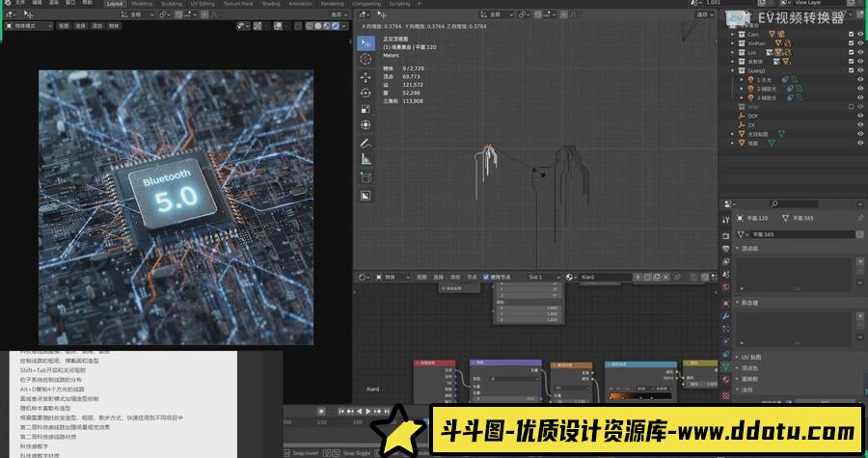Open vertex group specials chevron menu
Image resolution: width=868 pixels, height=458 pixels.
pos(860,283)
